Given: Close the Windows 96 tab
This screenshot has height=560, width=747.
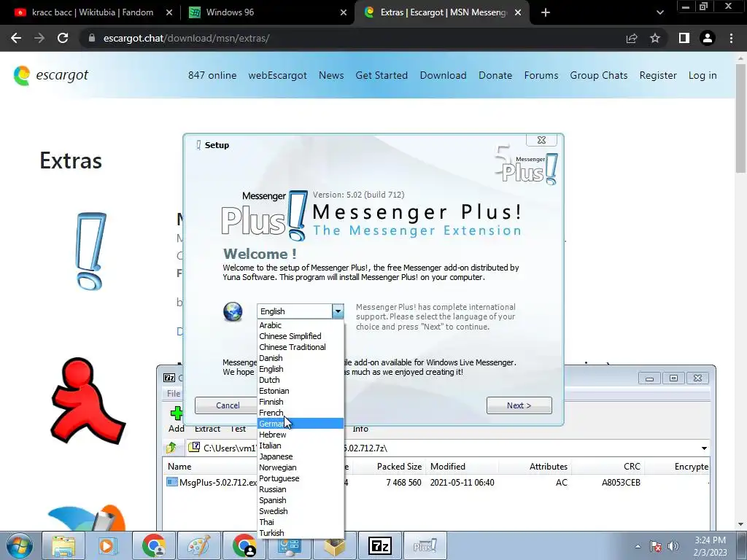Looking at the screenshot, I should point(344,12).
